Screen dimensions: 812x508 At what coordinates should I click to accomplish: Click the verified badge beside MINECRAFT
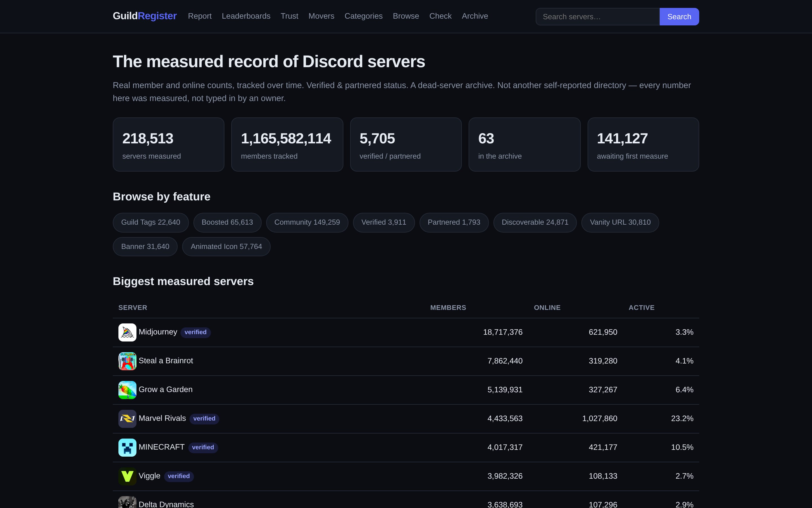tap(203, 448)
